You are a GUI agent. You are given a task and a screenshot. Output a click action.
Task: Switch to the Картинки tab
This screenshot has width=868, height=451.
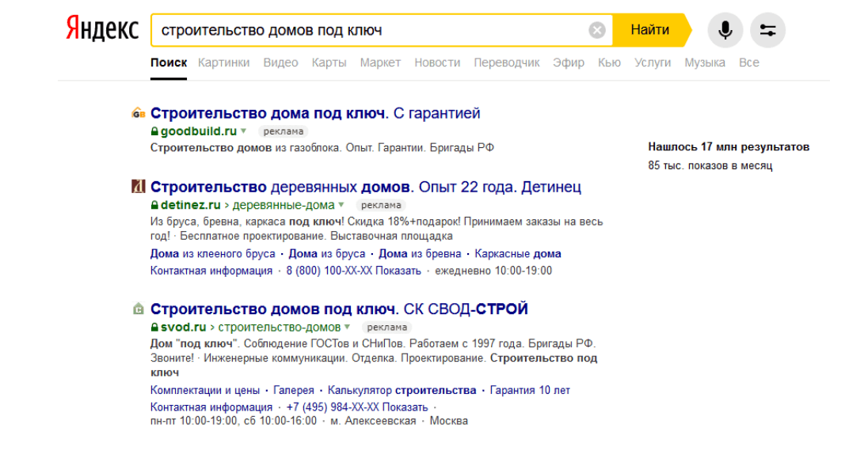[x=223, y=63]
